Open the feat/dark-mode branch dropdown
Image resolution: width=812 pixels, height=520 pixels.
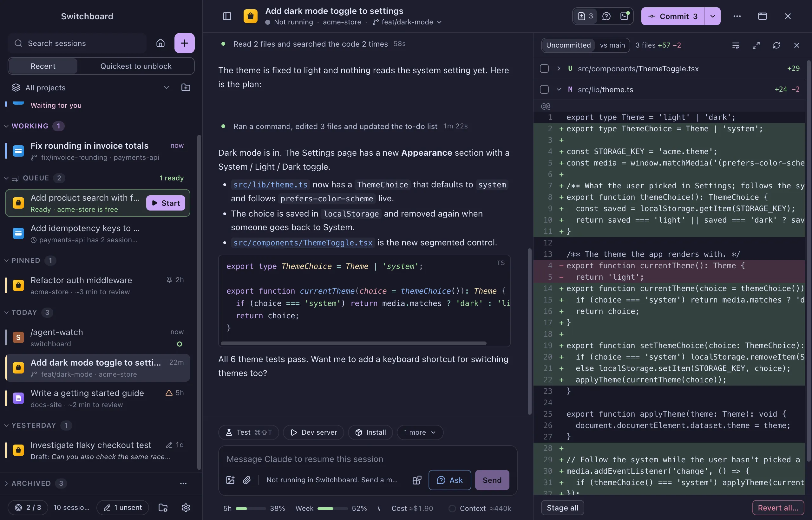[407, 22]
